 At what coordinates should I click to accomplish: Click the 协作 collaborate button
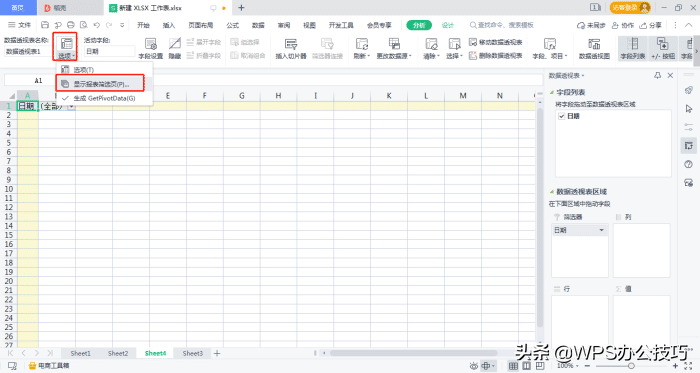[x=623, y=25]
